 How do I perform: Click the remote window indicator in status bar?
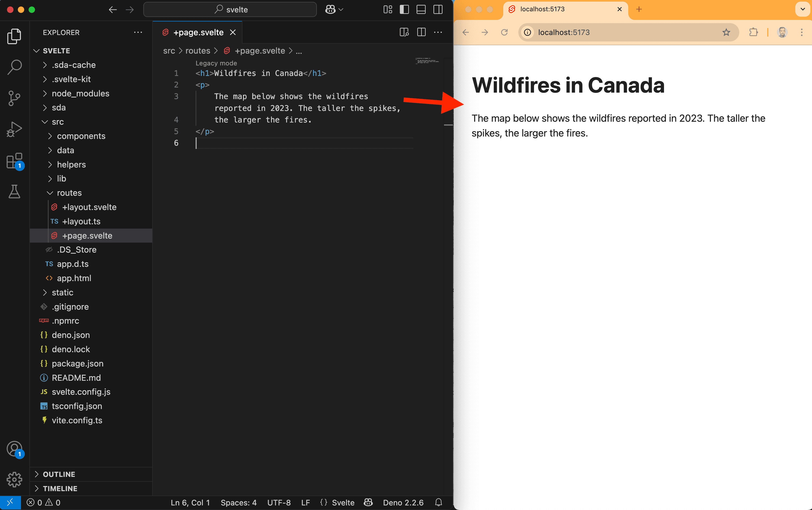(x=10, y=502)
